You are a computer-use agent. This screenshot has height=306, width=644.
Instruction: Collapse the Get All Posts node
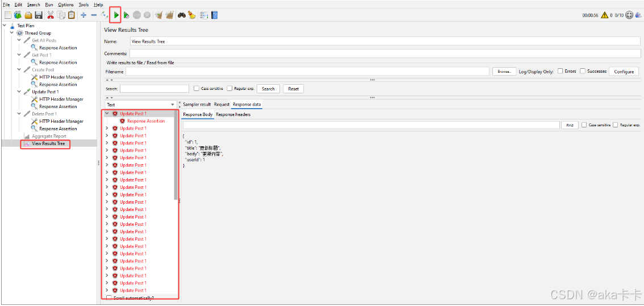[x=19, y=40]
